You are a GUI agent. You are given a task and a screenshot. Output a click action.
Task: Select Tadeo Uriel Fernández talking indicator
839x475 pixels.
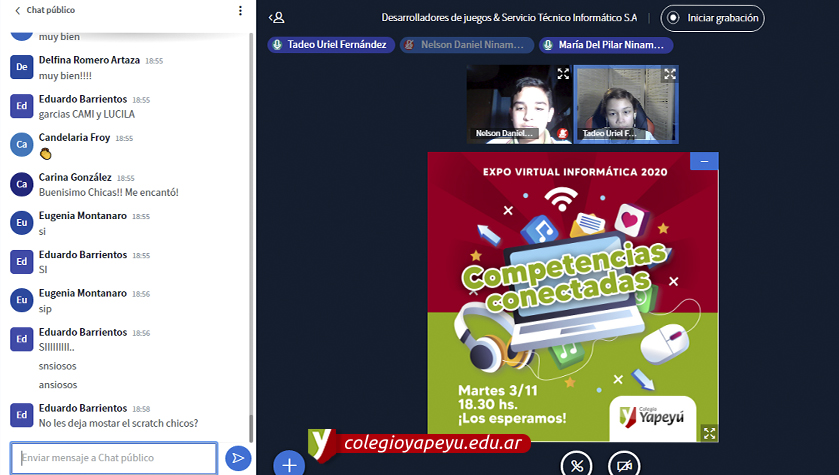pyautogui.click(x=330, y=45)
